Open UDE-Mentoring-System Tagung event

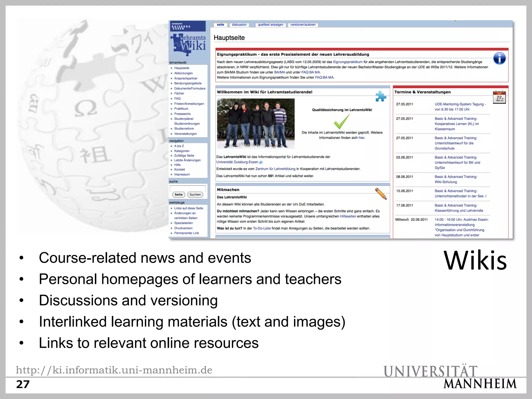coord(460,107)
